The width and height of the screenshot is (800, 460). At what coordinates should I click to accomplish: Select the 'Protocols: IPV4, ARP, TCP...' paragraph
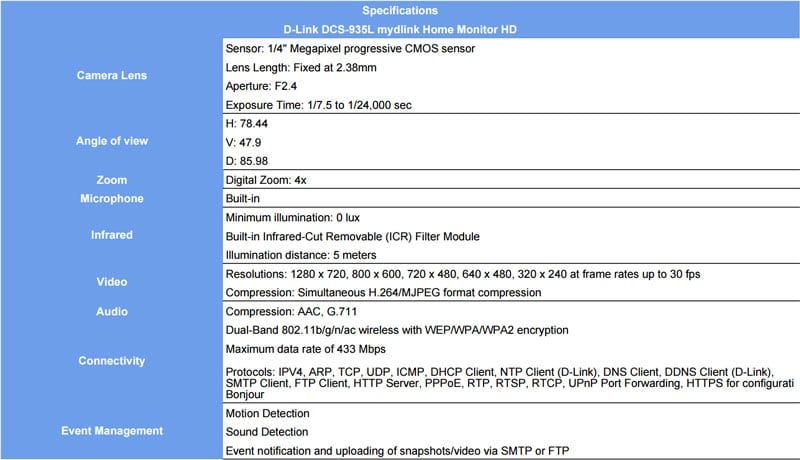[x=510, y=383]
